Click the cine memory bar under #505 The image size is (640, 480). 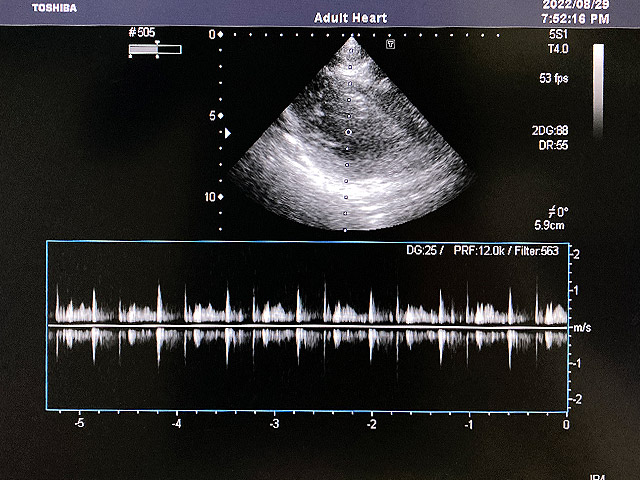click(155, 49)
